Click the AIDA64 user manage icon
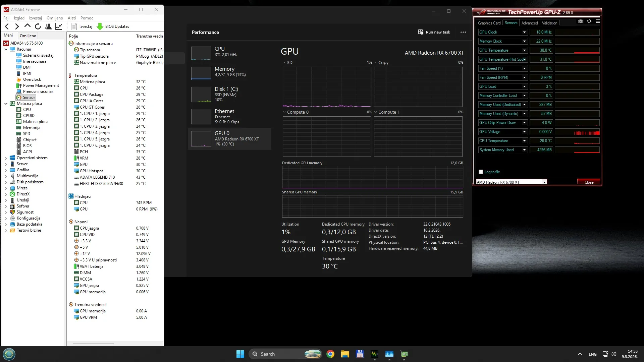 (x=48, y=26)
